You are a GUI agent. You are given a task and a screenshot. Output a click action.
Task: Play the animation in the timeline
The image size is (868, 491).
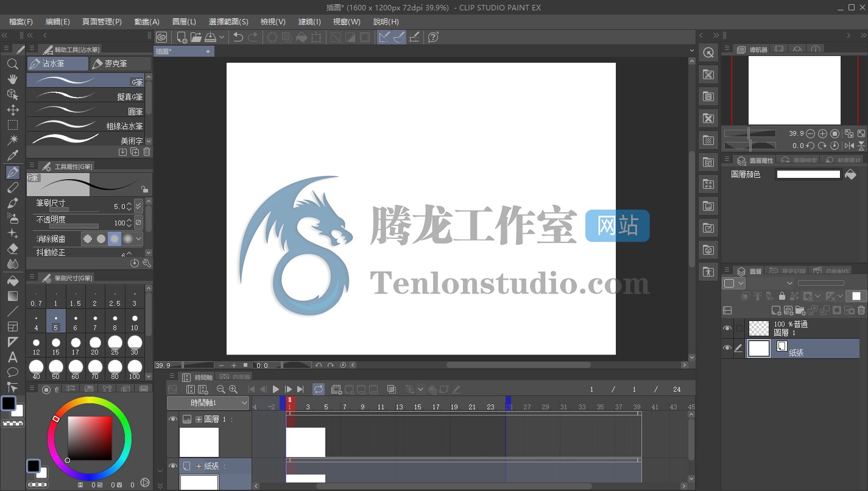click(276, 389)
